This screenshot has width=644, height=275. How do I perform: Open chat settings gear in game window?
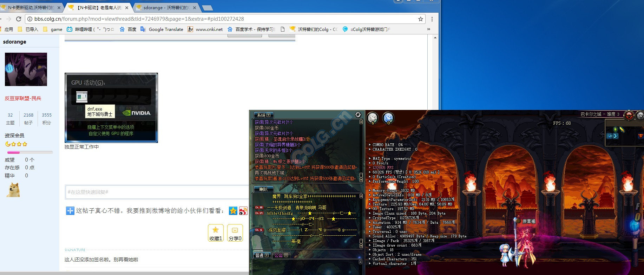coord(358,114)
